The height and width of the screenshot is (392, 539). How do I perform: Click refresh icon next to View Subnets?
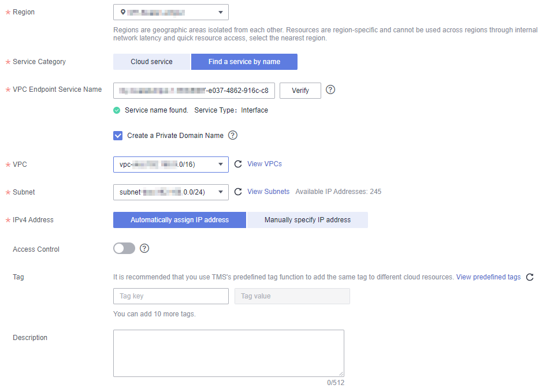238,192
